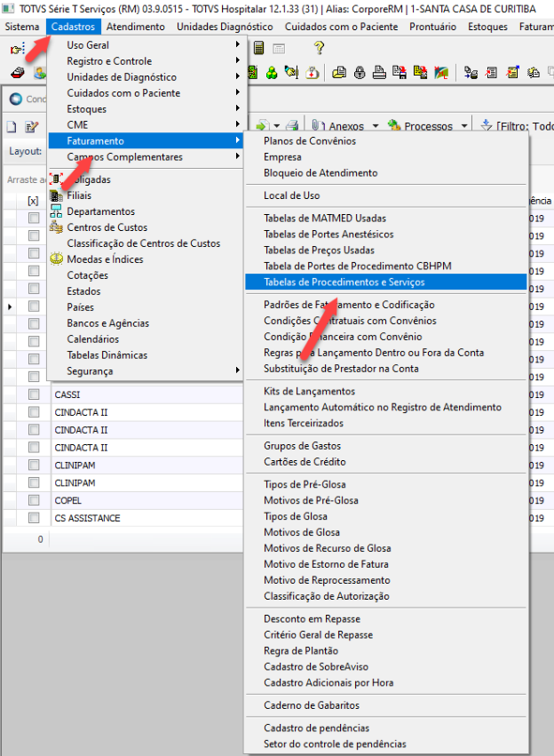Open dropdown arrow next to export icon
Image resolution: width=554 pixels, height=756 pixels.
[276, 126]
